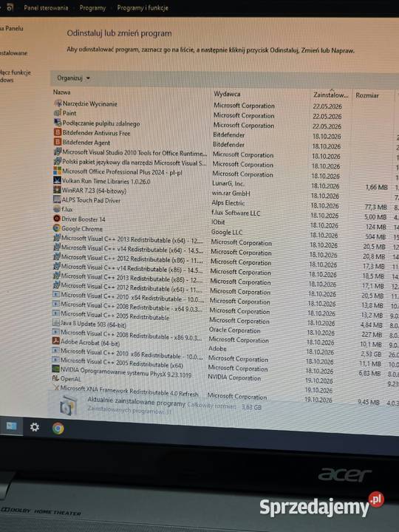Click the Visual C++ 2010 x64 Redistributable icon
399x532 pixels.
[56, 295]
